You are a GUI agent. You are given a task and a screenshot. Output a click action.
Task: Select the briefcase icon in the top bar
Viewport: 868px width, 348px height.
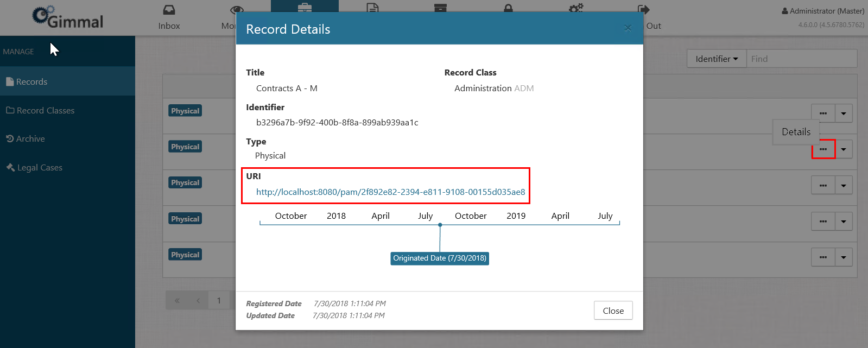pyautogui.click(x=305, y=8)
